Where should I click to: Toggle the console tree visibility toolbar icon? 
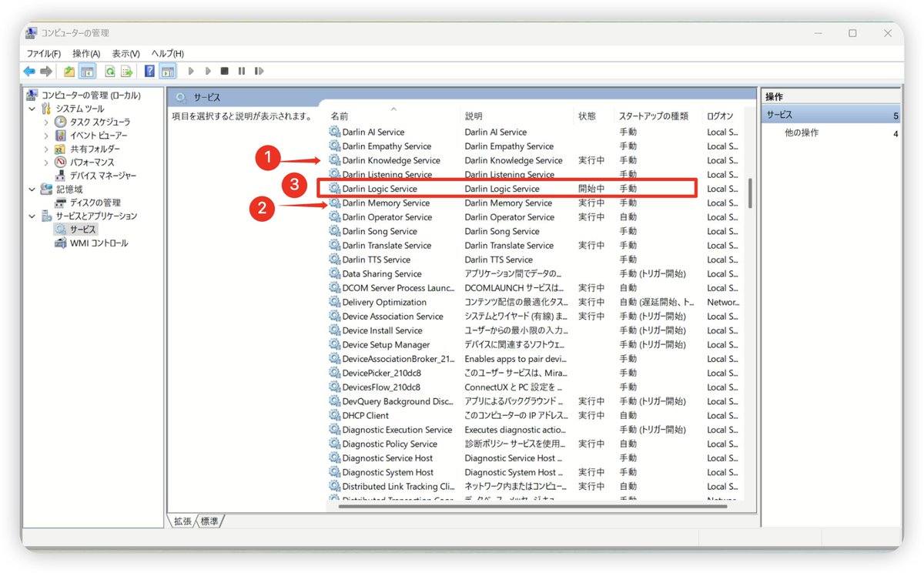click(x=88, y=71)
